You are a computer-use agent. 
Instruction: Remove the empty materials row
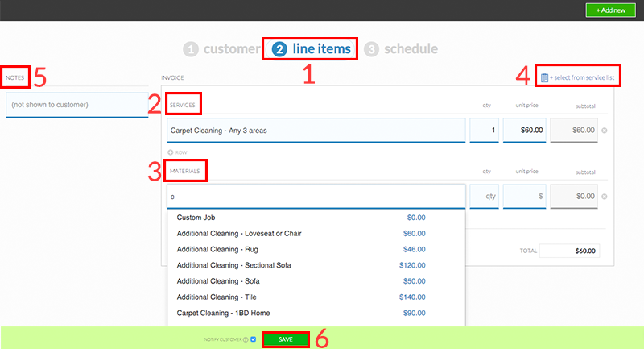coord(605,196)
